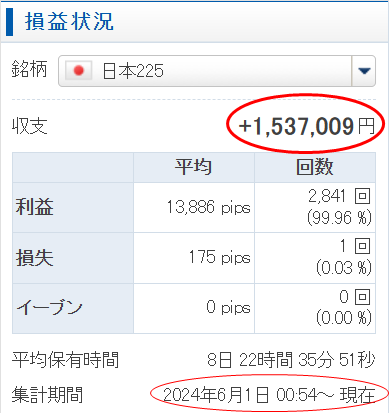Click the 損益状況 panel header
Screen dimensions: 389x413
click(69, 22)
